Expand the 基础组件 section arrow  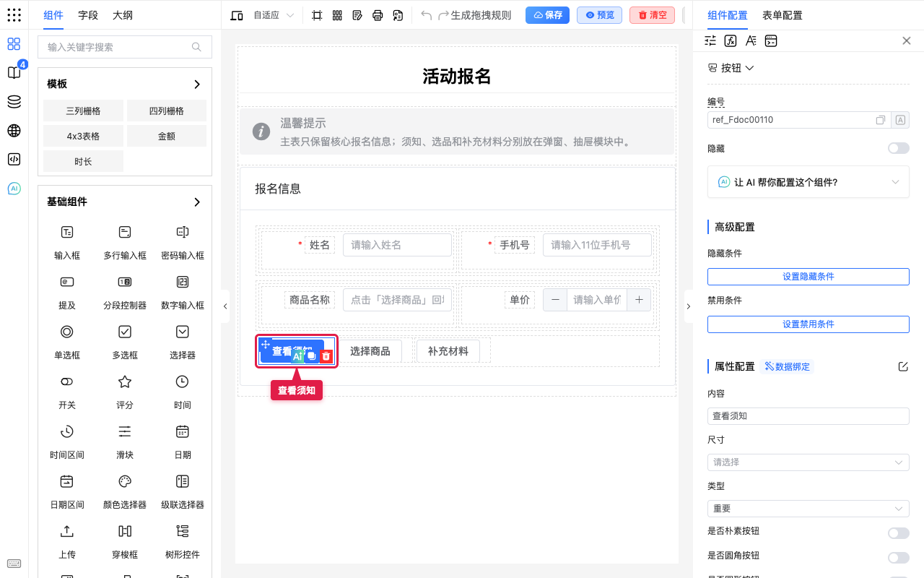(197, 202)
